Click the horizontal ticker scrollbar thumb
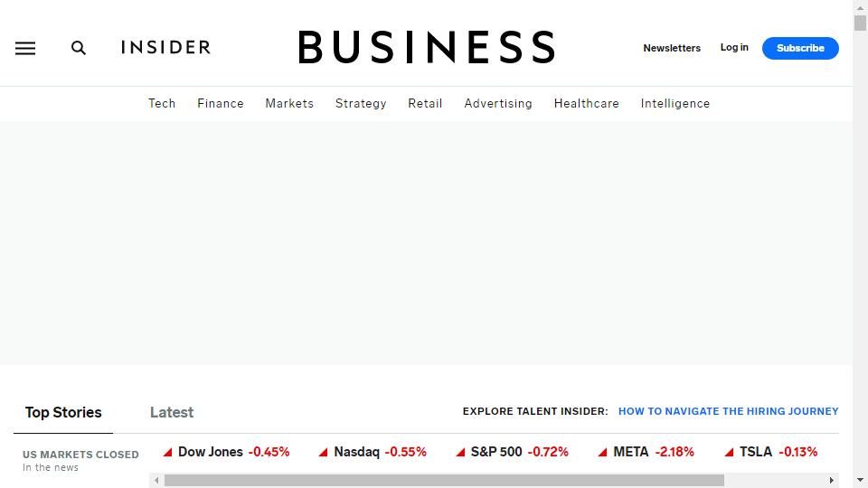The height and width of the screenshot is (488, 868). coord(444,480)
